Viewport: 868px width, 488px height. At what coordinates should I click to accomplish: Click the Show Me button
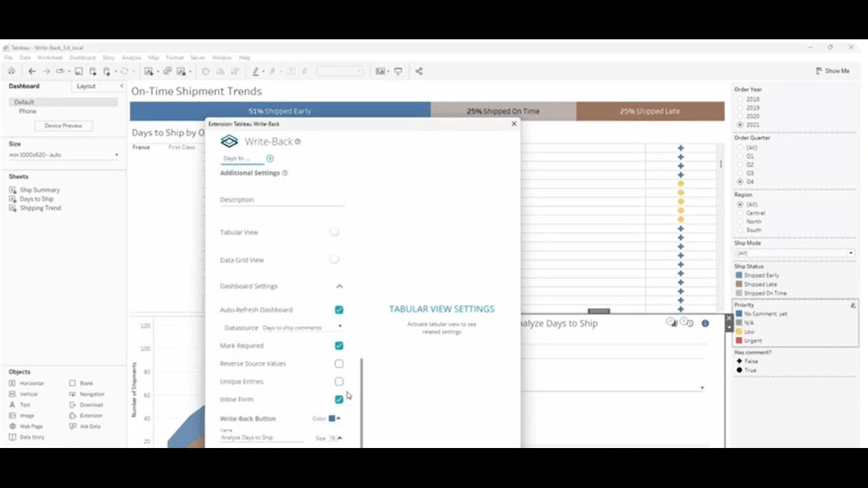832,71
